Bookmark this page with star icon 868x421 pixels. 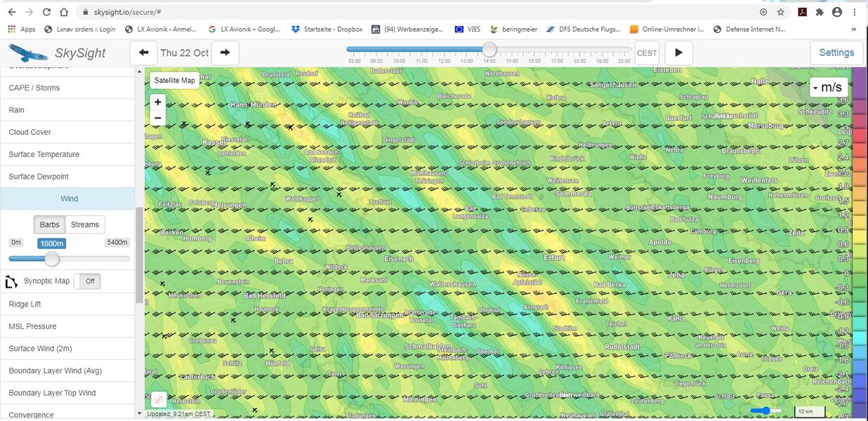tap(780, 12)
